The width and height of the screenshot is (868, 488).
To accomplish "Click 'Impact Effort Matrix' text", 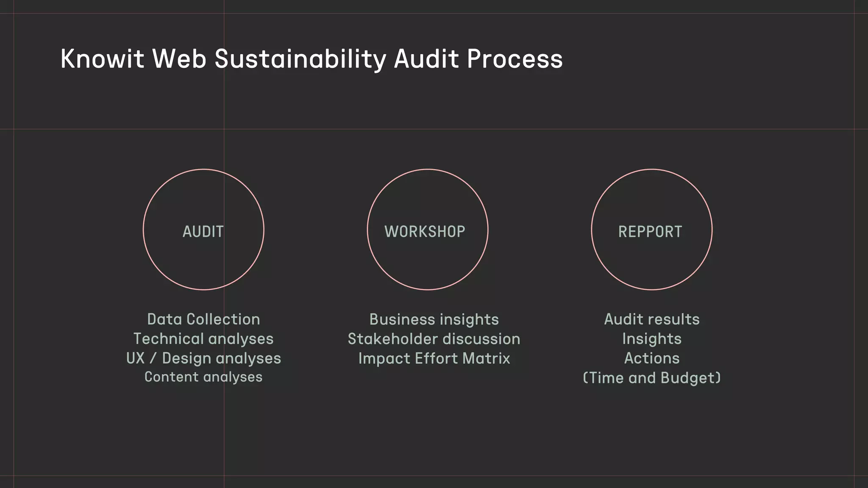I will pyautogui.click(x=434, y=358).
